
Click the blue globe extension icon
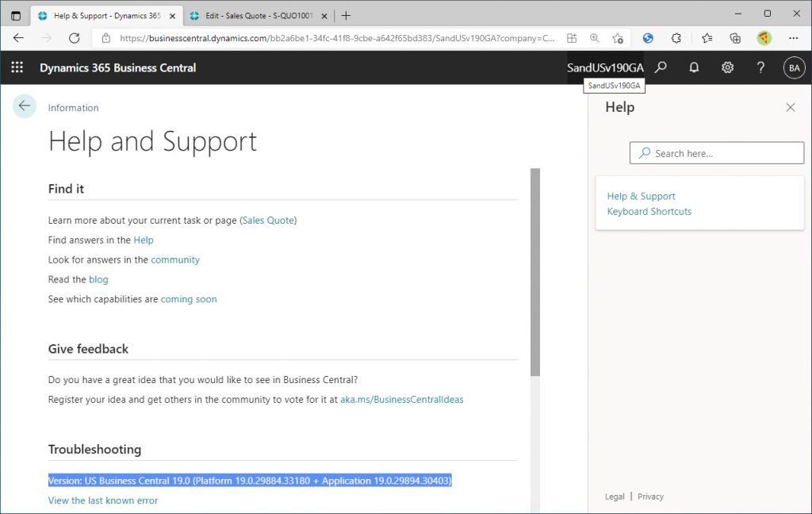pyautogui.click(x=648, y=38)
